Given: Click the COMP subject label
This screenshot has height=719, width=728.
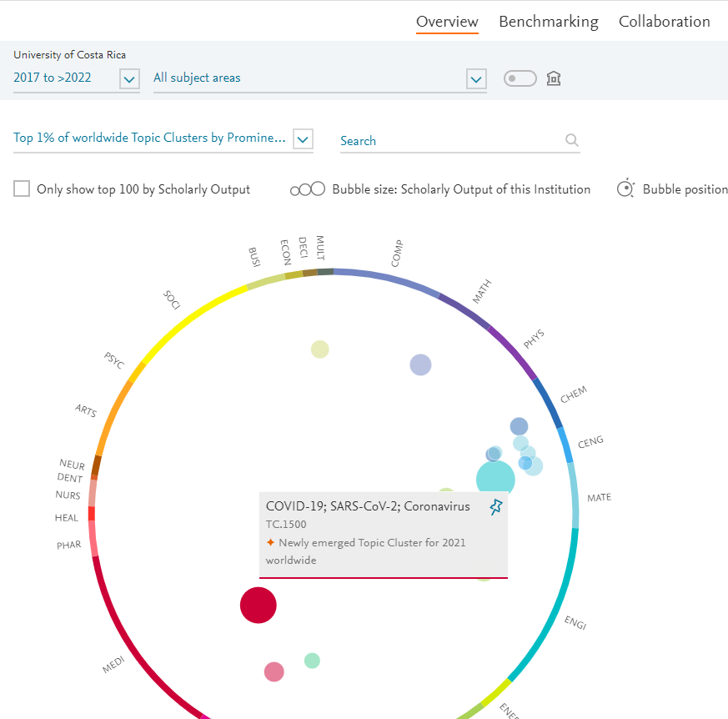Looking at the screenshot, I should click(396, 253).
